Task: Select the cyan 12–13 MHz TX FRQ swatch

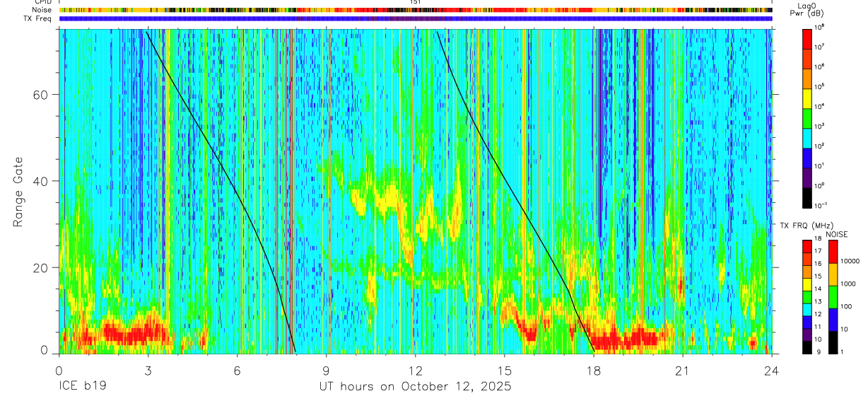Action: (808, 309)
